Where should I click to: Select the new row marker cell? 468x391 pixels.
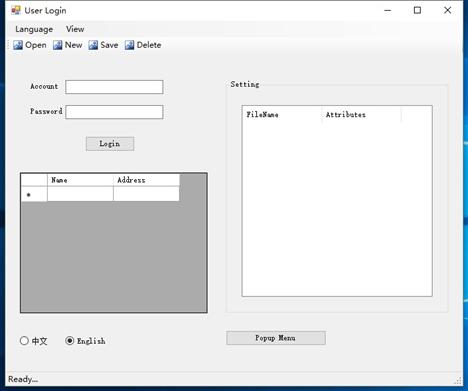(x=34, y=194)
